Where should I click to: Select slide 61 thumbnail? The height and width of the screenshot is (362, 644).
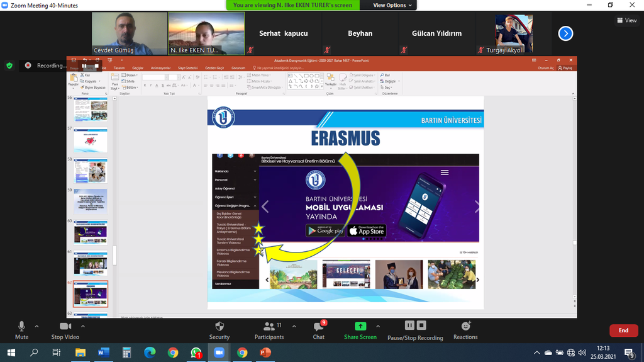coord(91,263)
